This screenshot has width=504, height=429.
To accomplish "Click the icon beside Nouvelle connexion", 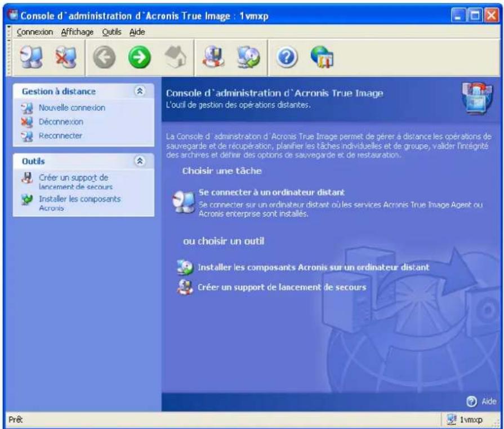I will (27, 108).
